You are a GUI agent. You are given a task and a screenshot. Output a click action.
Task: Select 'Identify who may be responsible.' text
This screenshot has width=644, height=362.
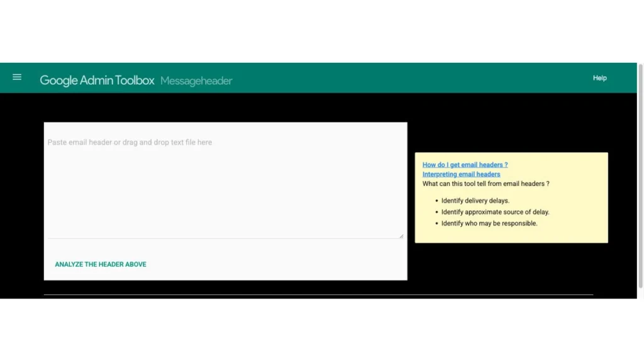point(489,223)
